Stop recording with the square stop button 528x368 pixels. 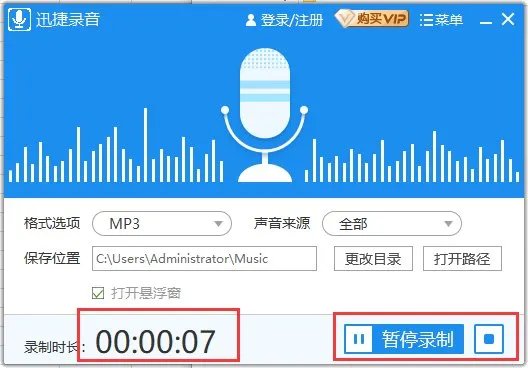(x=489, y=339)
